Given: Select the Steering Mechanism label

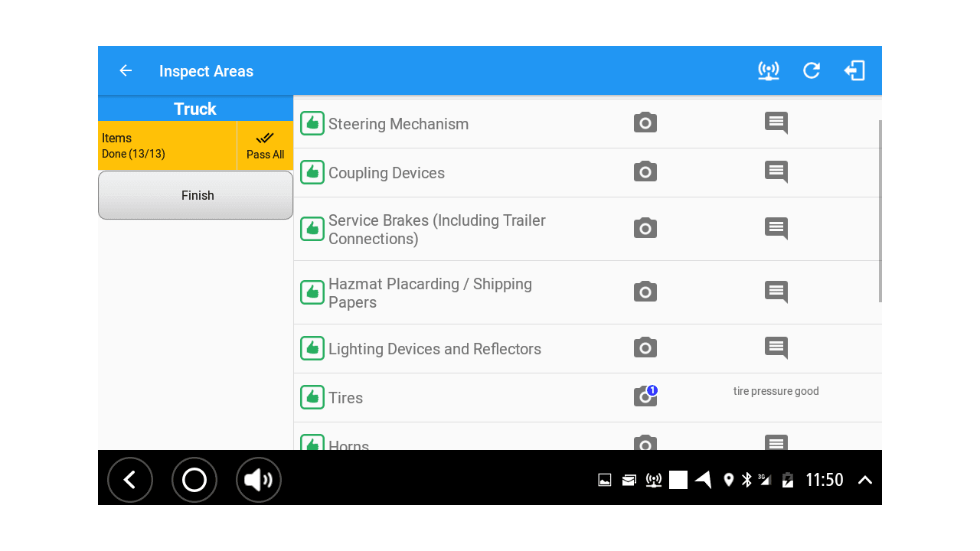Looking at the screenshot, I should point(398,124).
